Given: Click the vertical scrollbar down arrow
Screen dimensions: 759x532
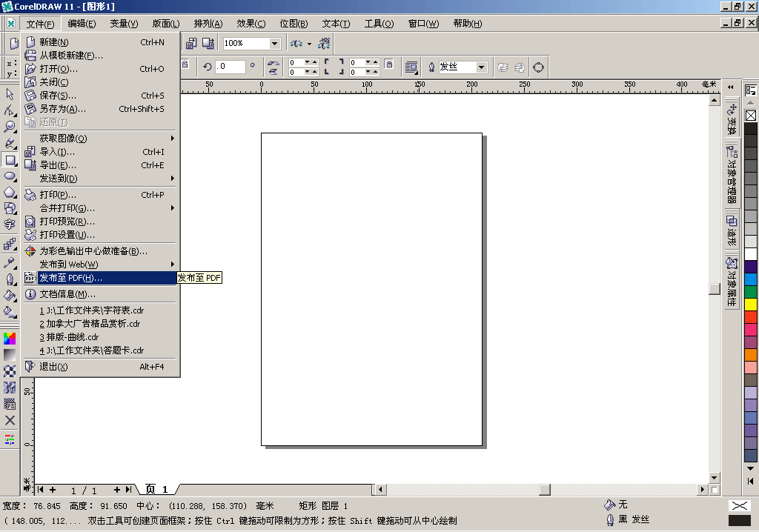Looking at the screenshot, I should point(714,478).
